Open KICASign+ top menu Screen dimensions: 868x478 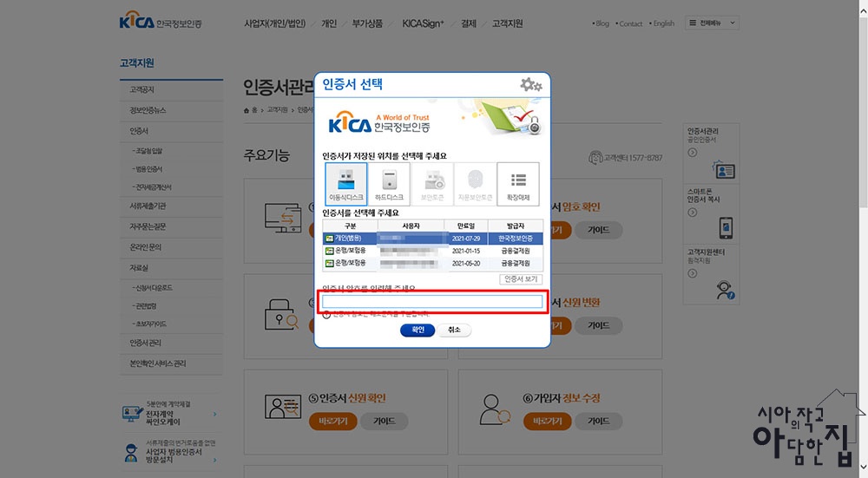[423, 23]
